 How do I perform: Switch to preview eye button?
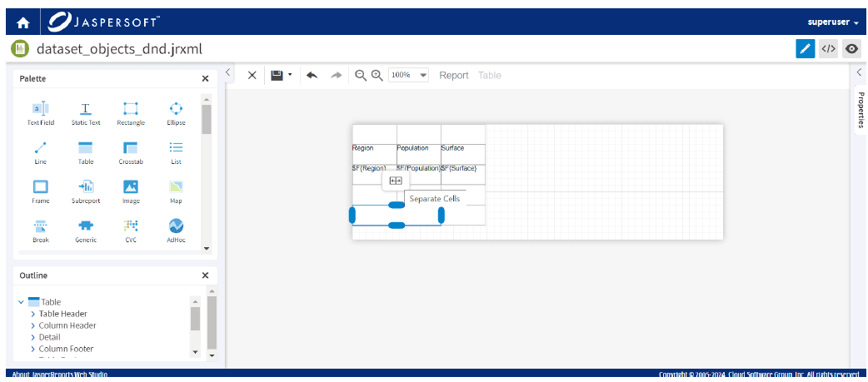point(851,48)
